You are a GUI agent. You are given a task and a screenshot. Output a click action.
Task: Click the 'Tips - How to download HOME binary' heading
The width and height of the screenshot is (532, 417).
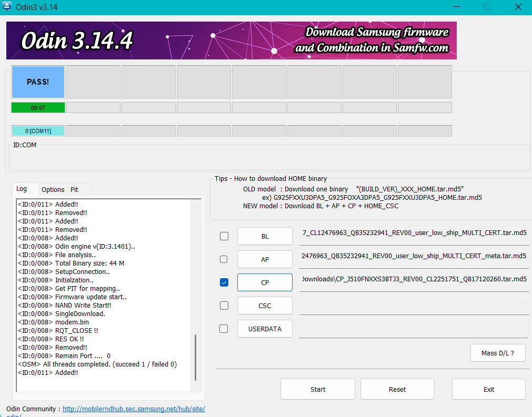(x=271, y=179)
